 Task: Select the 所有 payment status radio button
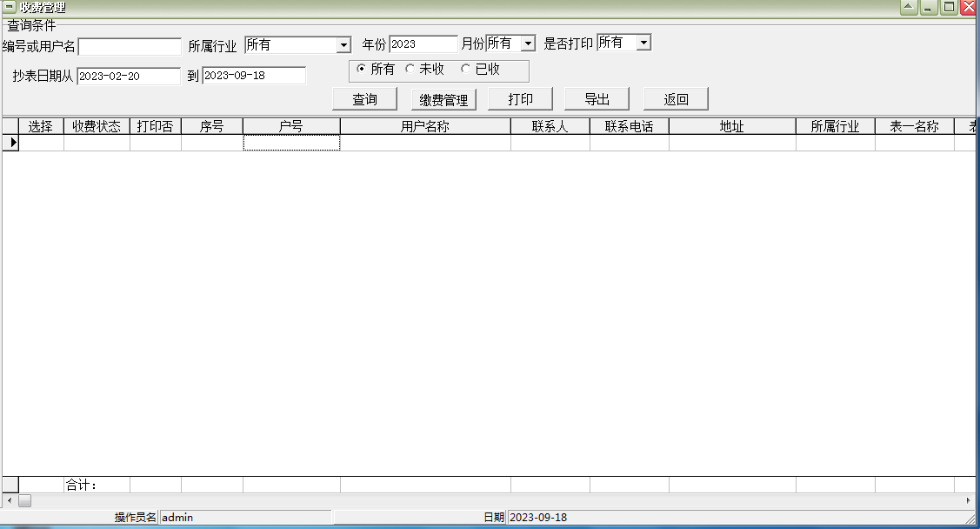(361, 68)
